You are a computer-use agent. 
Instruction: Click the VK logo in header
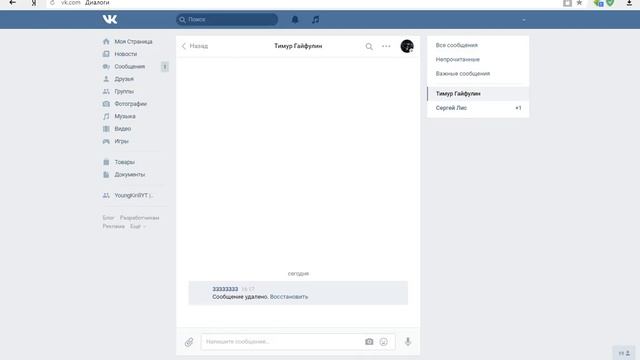click(110, 19)
